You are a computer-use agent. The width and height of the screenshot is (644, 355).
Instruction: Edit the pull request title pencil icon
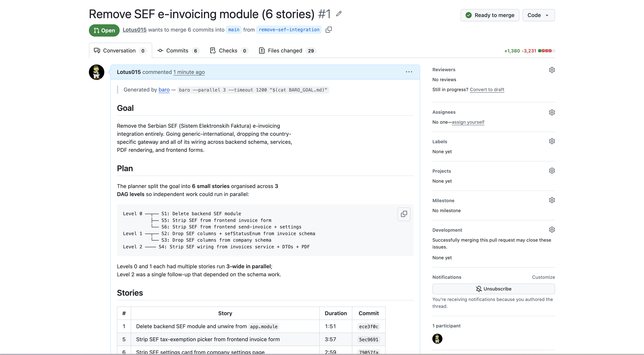click(x=339, y=14)
